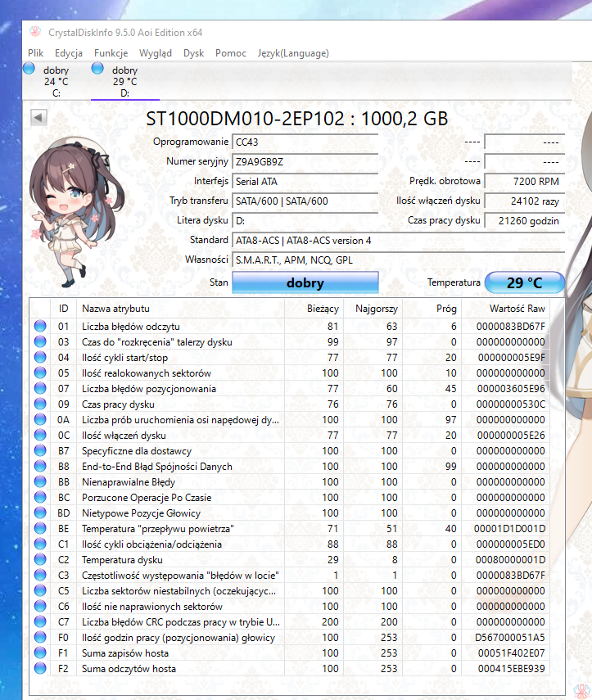Click status orb for attribute 04
The image size is (592, 700).
tap(40, 357)
